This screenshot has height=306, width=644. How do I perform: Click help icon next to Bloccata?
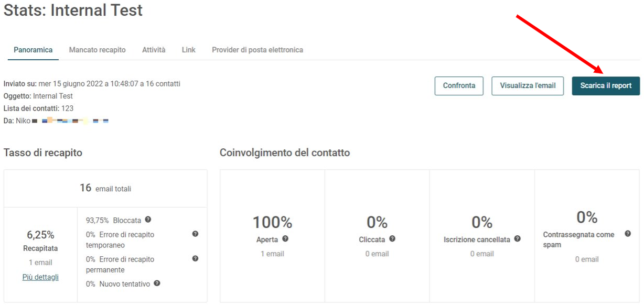pyautogui.click(x=148, y=220)
